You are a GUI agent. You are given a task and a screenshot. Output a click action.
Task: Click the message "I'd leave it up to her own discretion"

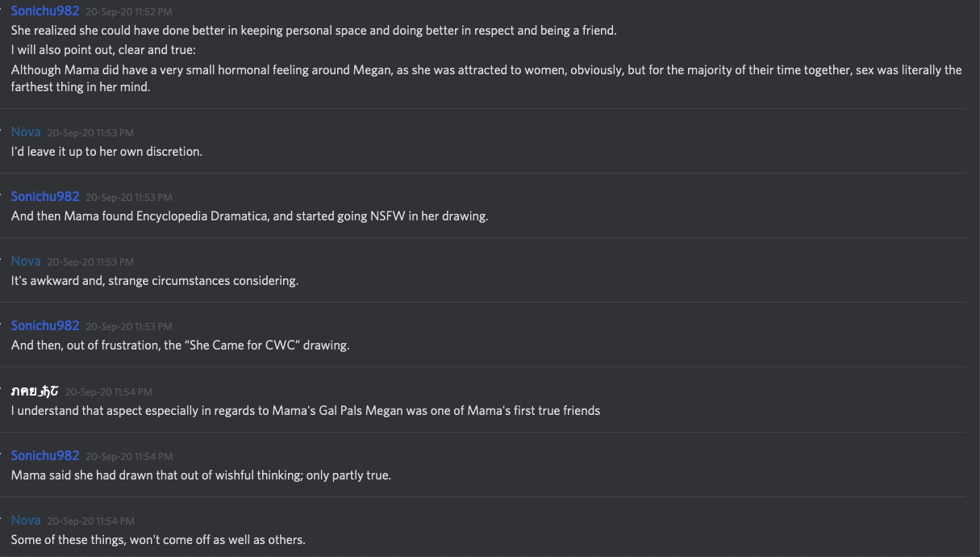pyautogui.click(x=106, y=152)
